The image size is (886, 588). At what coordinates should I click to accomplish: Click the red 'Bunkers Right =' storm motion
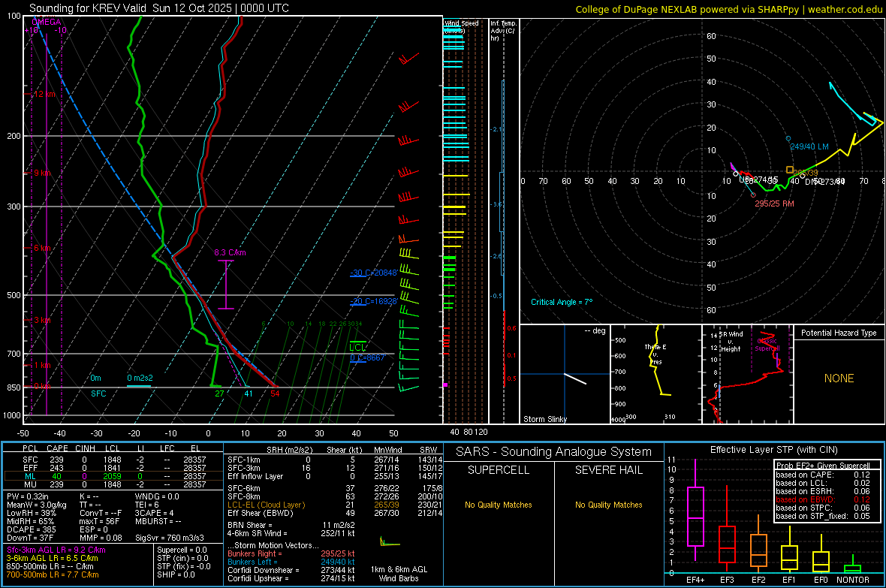[291, 553]
